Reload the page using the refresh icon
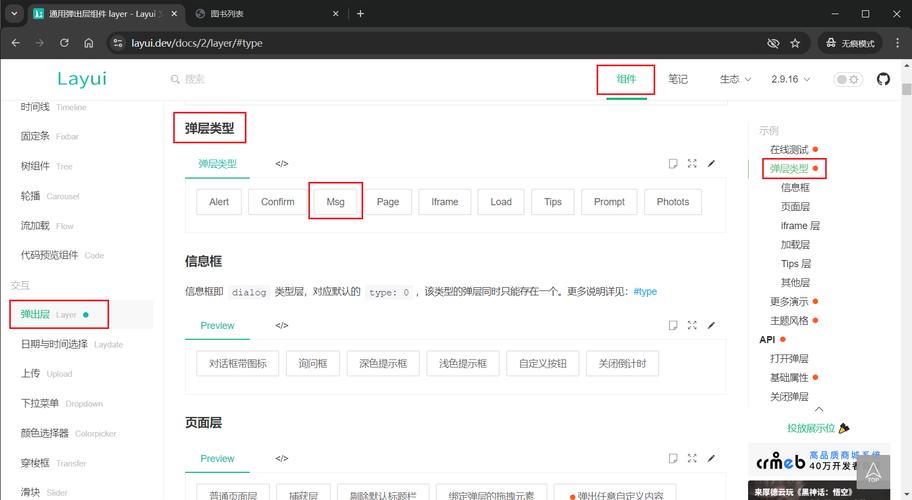The image size is (912, 500). (x=64, y=44)
